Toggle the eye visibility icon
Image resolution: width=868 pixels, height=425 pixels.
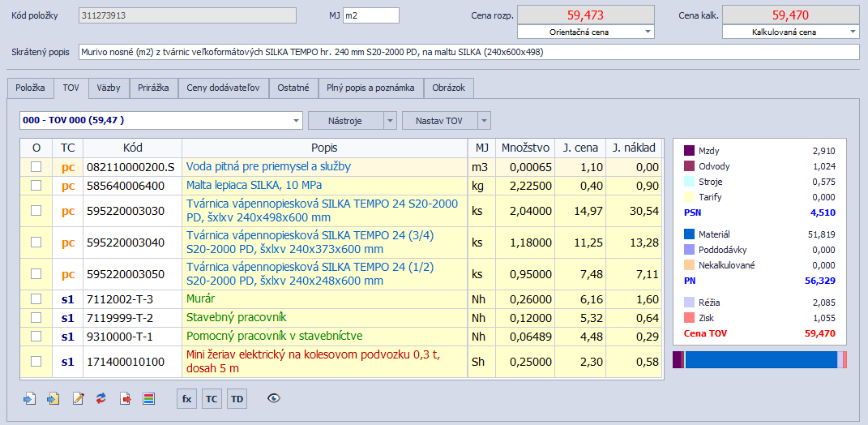274,398
